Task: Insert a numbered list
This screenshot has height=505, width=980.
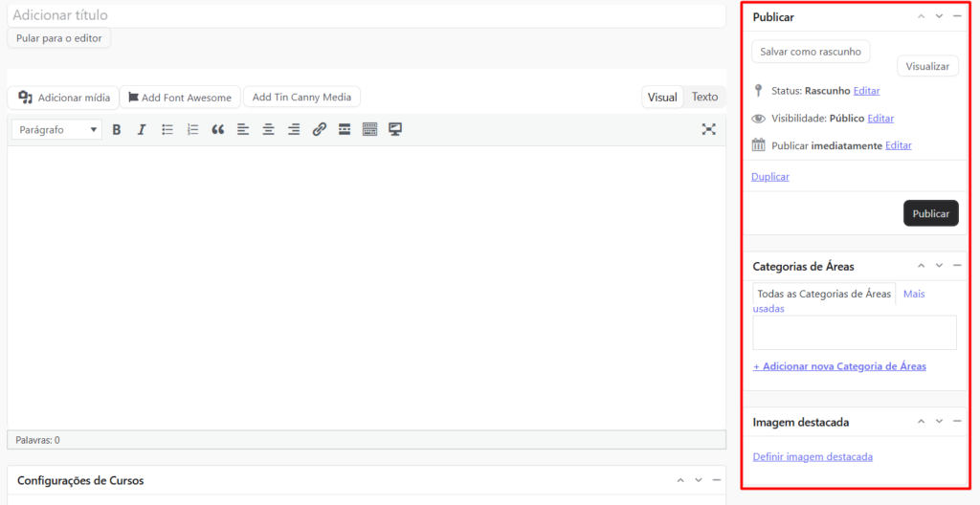Action: [192, 129]
